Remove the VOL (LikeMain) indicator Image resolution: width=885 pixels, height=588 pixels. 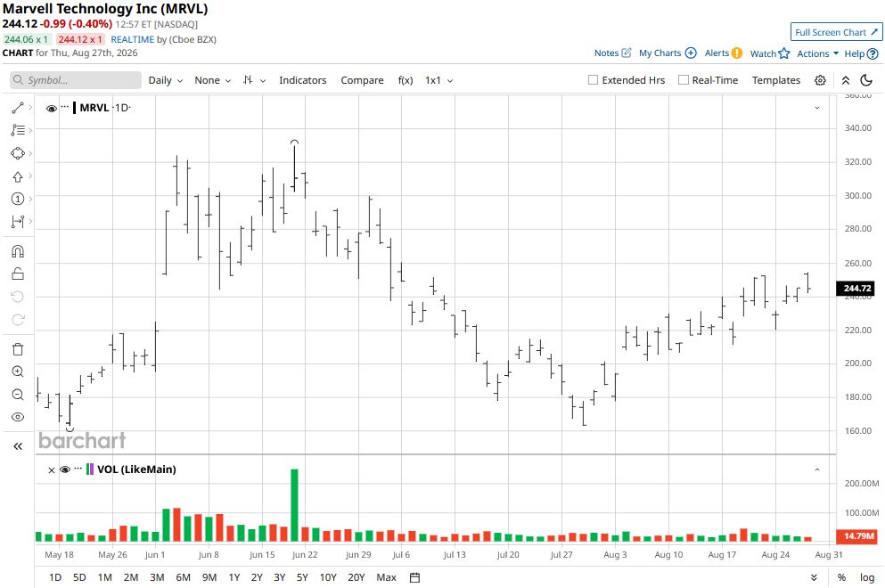pyautogui.click(x=52, y=470)
